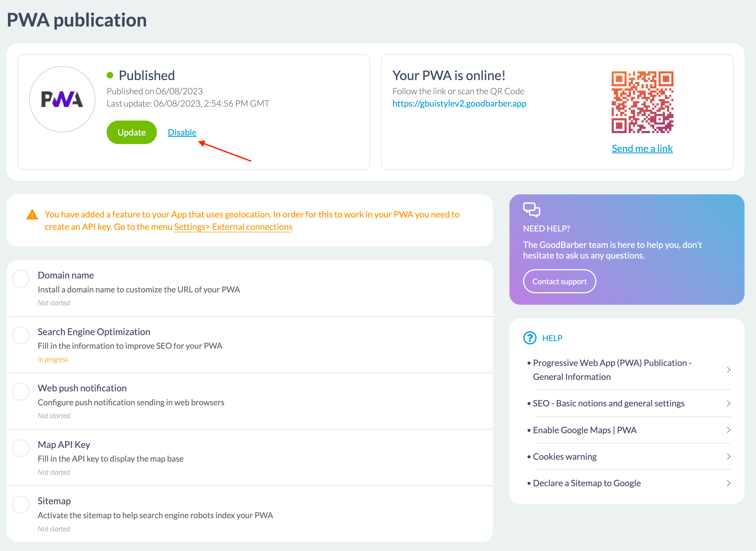Click the NEED HELP? heading text
This screenshot has width=756, height=551.
[x=547, y=228]
